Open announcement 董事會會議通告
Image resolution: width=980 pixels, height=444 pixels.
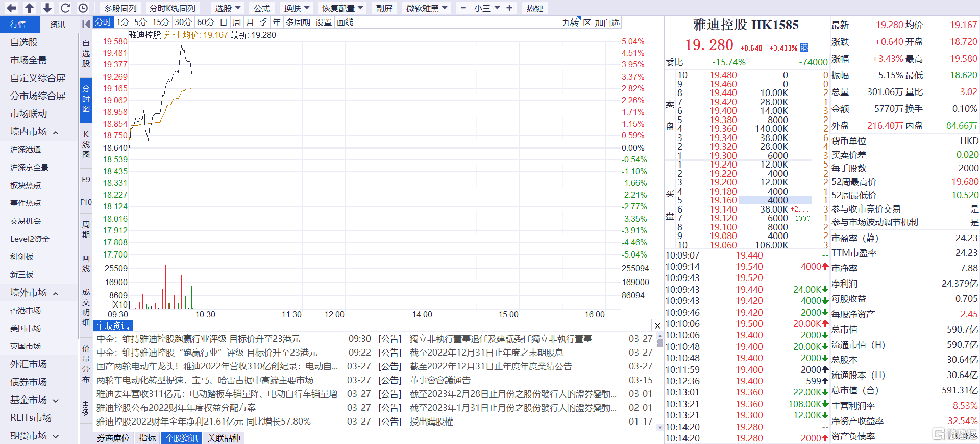pyautogui.click(x=440, y=380)
